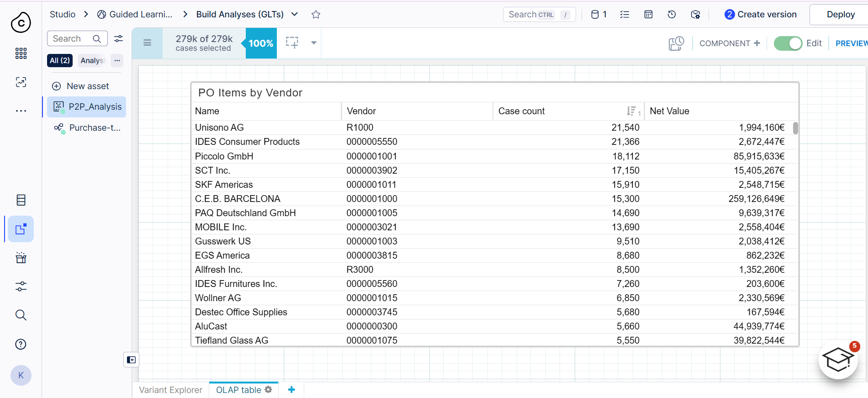Switch to the Variant Explorer tab

170,390
